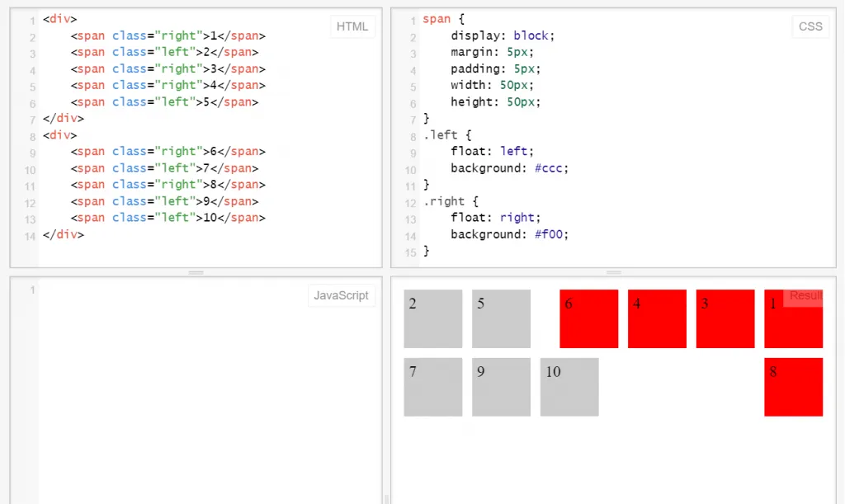
Task: Click the gray box numbered 9
Action: pyautogui.click(x=501, y=387)
